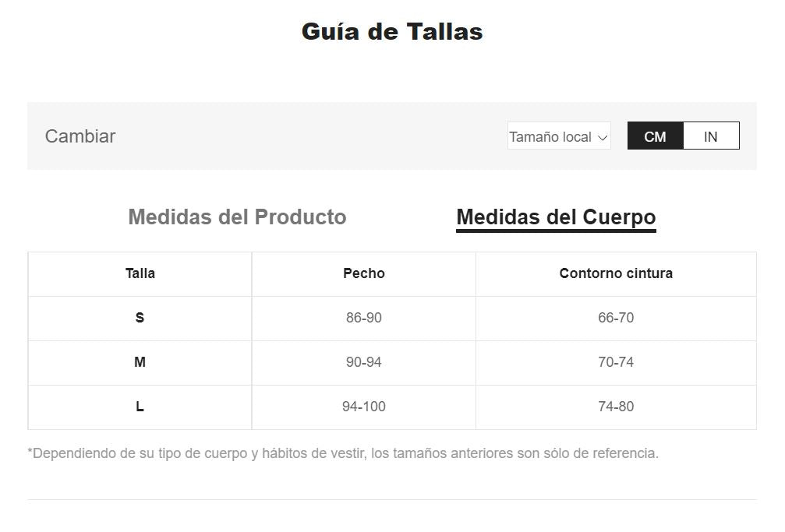Image resolution: width=785 pixels, height=532 pixels.
Task: Click the 70-74 waist cell
Action: pos(616,362)
